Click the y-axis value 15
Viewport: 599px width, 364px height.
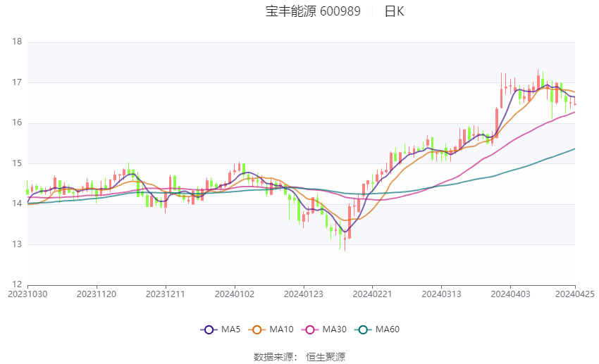17,163
